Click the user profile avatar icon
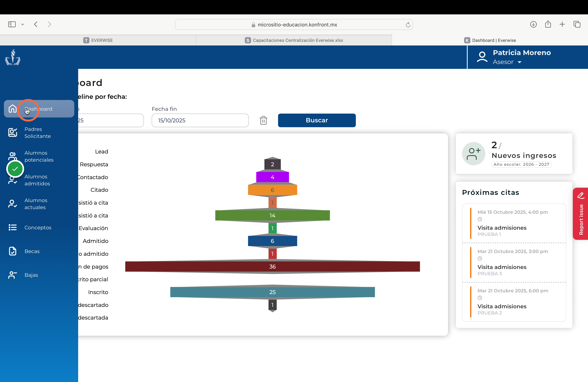 (482, 57)
